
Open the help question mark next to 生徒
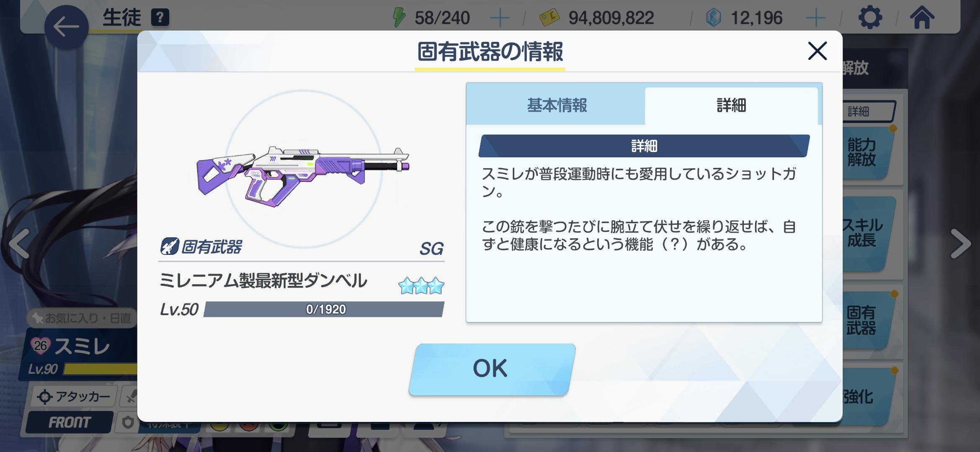(160, 18)
